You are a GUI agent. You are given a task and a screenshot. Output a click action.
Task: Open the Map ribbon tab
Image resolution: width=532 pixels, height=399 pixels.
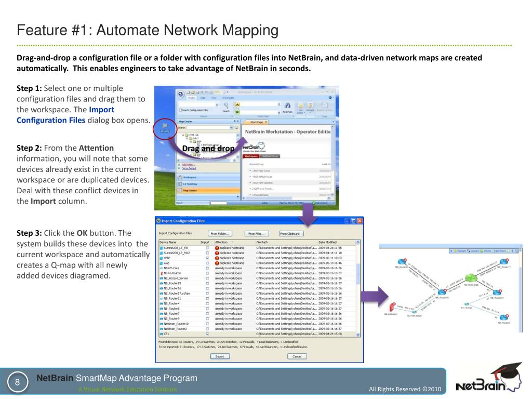[x=203, y=98]
